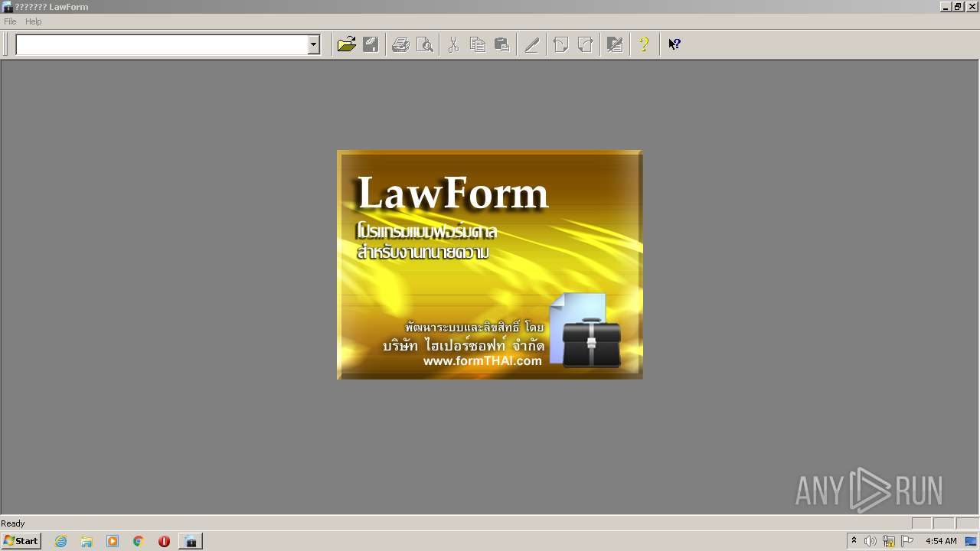Launch Internet Explorer from taskbar
This screenshot has height=551, width=980.
coord(61,541)
